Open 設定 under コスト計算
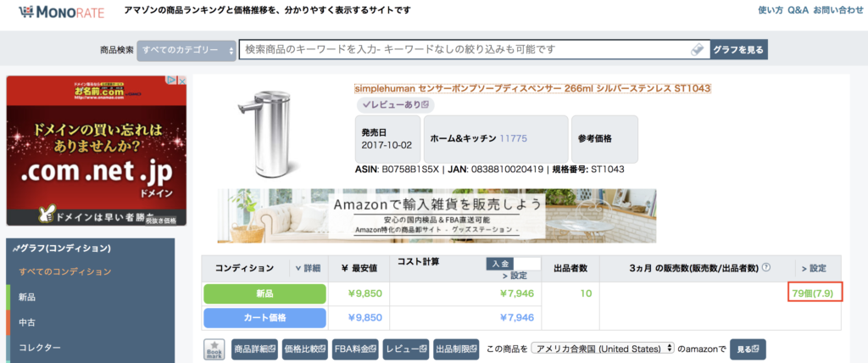The width and height of the screenshot is (868, 363). pos(515,276)
